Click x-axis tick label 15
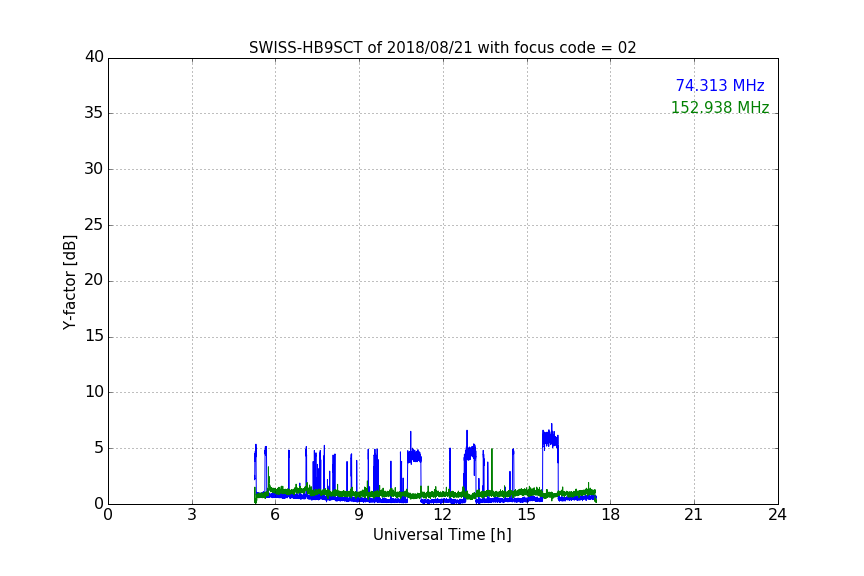Viewport: 864px width, 576px height. 526,515
